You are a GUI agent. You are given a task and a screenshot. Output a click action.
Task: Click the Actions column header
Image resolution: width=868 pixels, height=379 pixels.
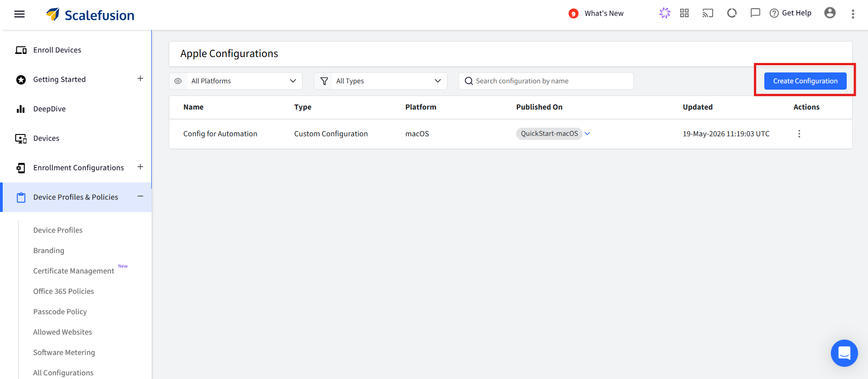click(x=806, y=107)
